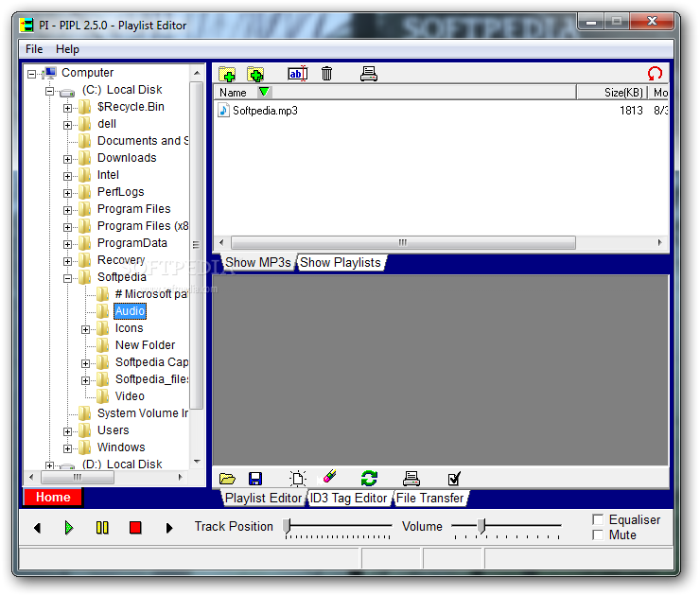This screenshot has height=596, width=700.
Task: Expand the Icons subfolder node
Action: [85, 329]
